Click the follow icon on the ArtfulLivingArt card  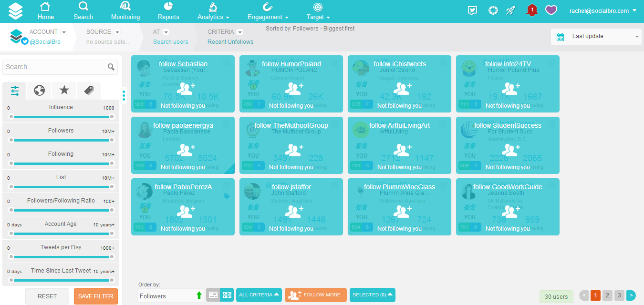[x=403, y=150]
